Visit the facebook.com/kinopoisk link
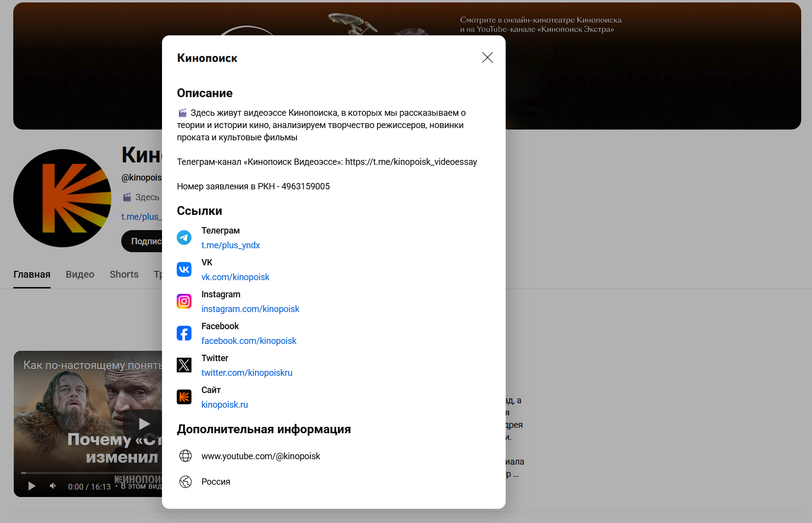Screen dimensions: 812x523 click(249, 340)
